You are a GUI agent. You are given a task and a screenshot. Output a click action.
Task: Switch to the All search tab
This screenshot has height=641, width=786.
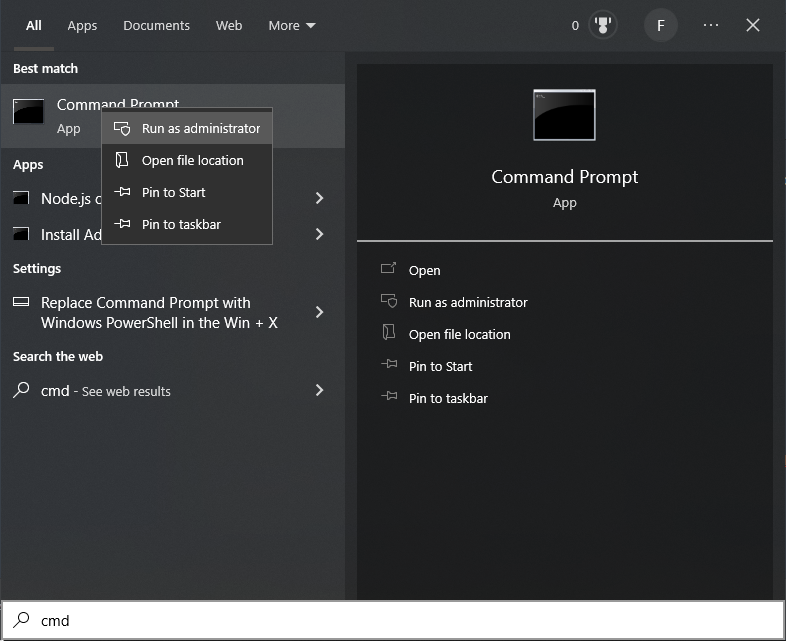coord(34,26)
